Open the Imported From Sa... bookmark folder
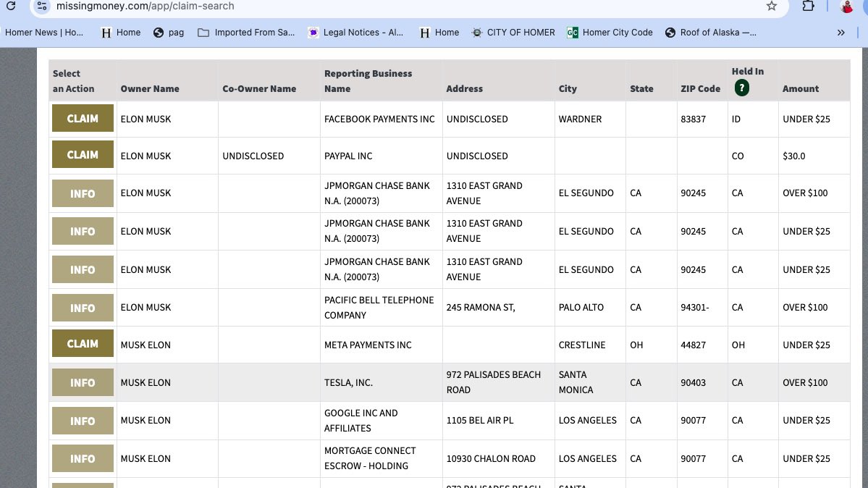This screenshot has height=488, width=868. click(246, 33)
